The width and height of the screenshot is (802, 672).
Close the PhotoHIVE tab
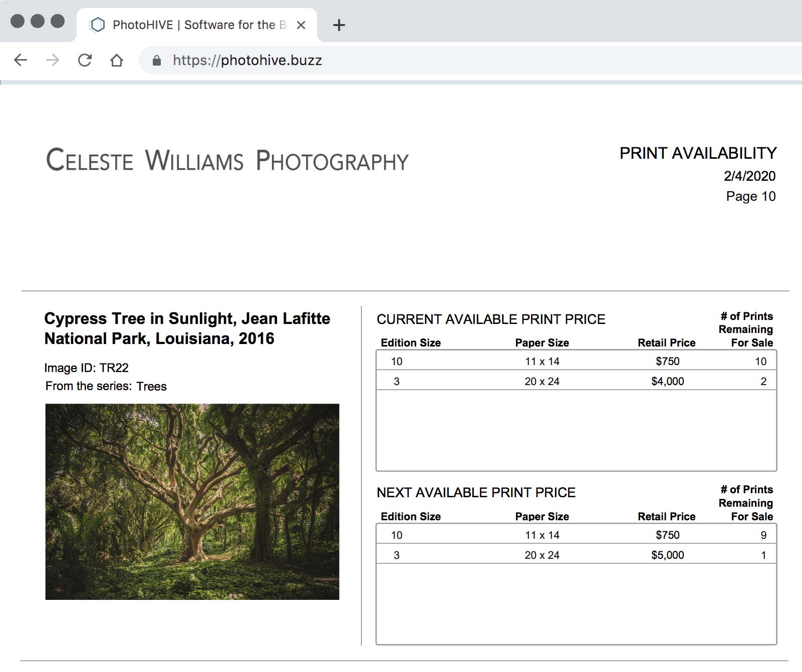tap(301, 25)
